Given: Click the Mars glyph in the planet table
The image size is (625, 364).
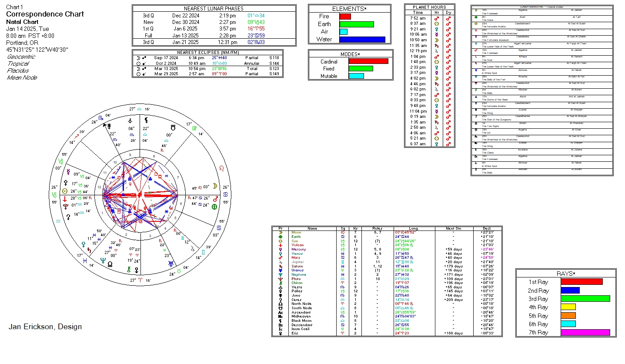Looking at the screenshot, I should pyautogui.click(x=281, y=258).
